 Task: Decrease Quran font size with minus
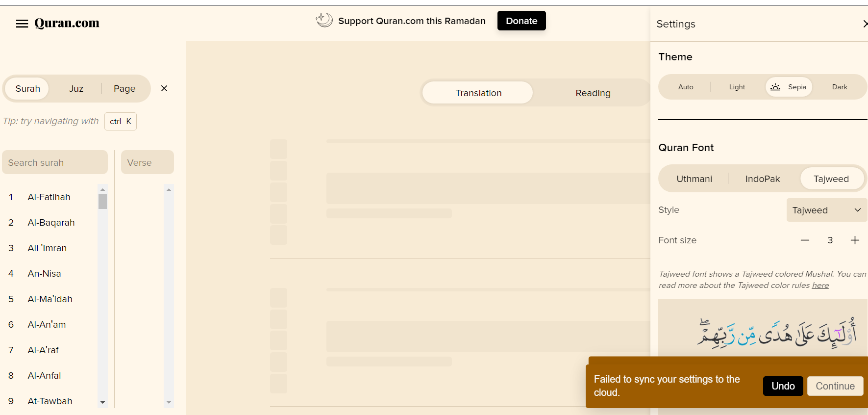pos(805,240)
